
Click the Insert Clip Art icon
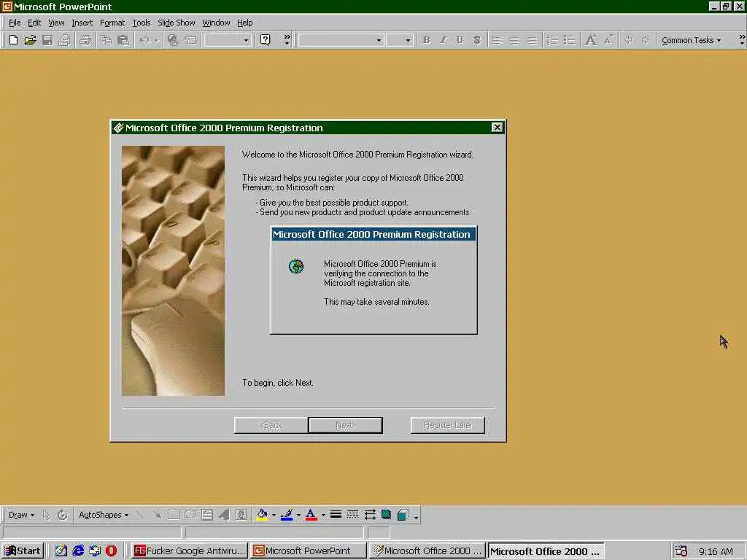click(x=241, y=515)
